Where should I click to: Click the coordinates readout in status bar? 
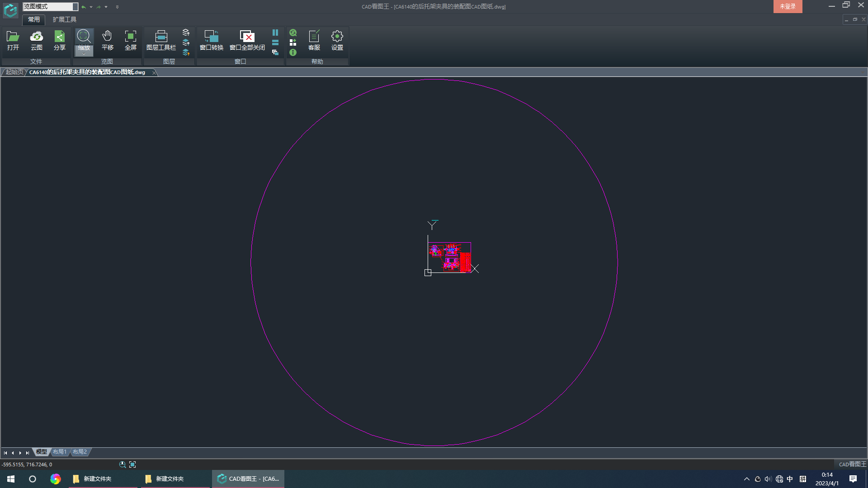pyautogui.click(x=27, y=465)
